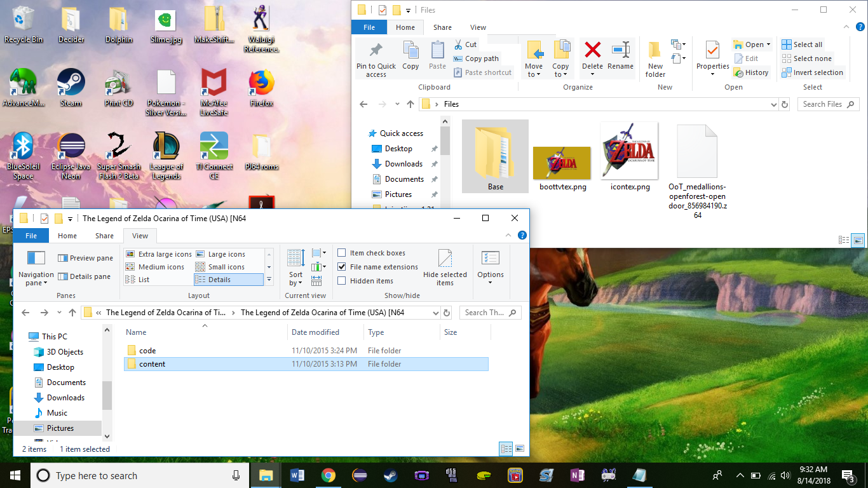The image size is (868, 488).
Task: Toggle Hidden items checkbox
Action: point(342,281)
